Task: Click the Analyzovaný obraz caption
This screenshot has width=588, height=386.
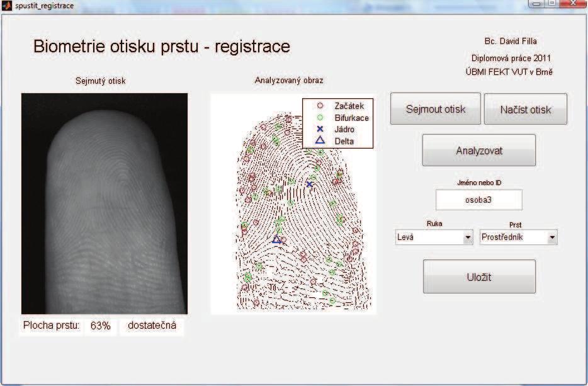Action: click(289, 80)
